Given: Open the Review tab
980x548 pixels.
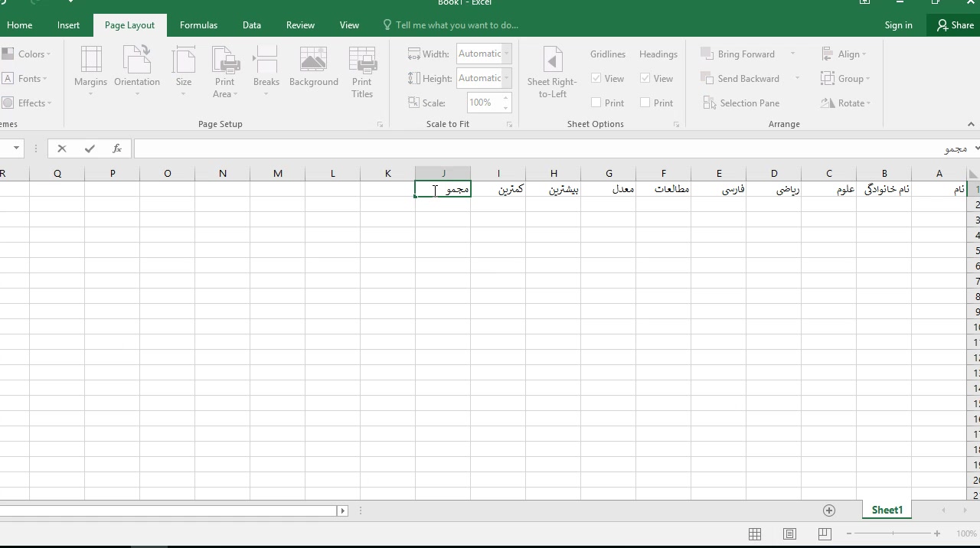Looking at the screenshot, I should (x=300, y=25).
